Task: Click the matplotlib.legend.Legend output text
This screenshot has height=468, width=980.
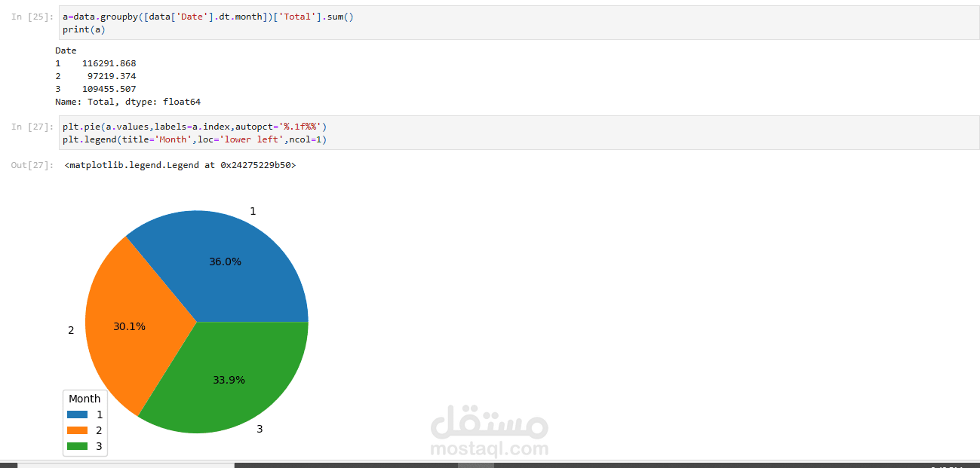Action: (x=180, y=165)
